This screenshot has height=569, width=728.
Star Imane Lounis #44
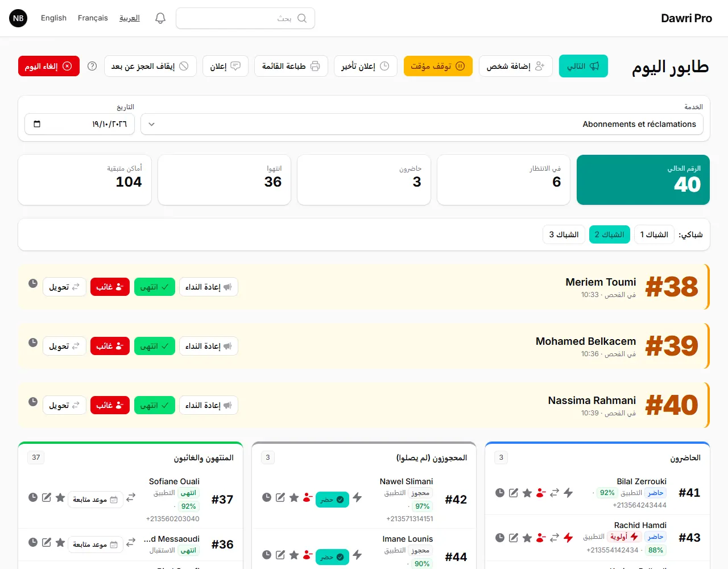pyautogui.click(x=294, y=555)
